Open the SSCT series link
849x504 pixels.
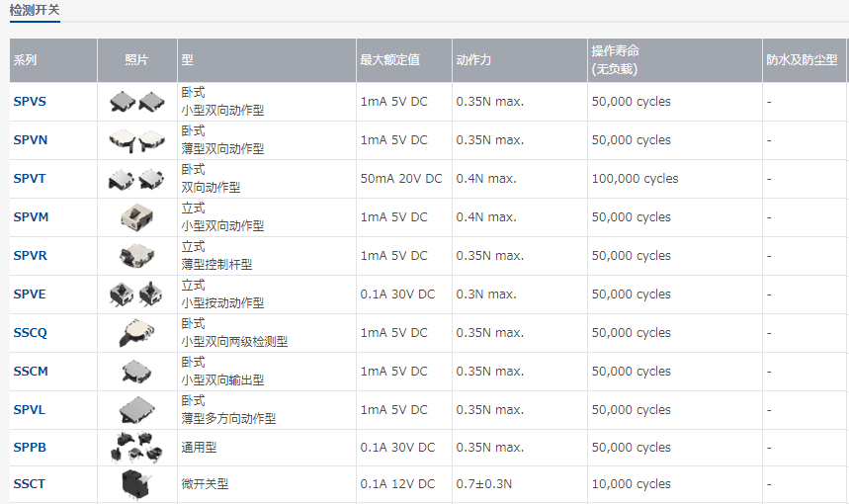30,484
